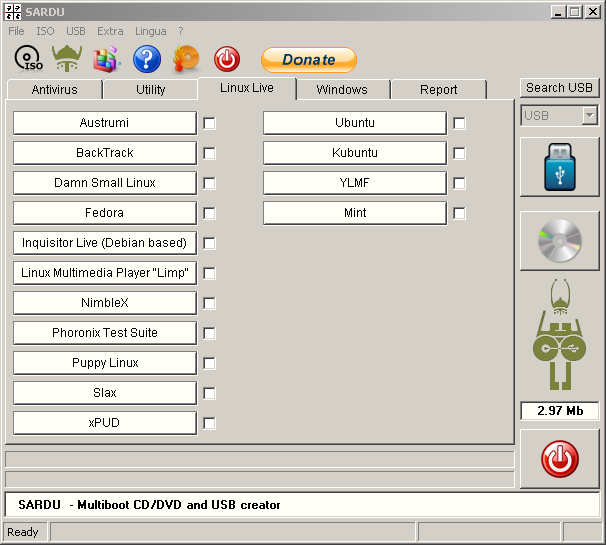This screenshot has height=545, width=606.
Task: Click the xPUD button
Action: pyautogui.click(x=105, y=422)
